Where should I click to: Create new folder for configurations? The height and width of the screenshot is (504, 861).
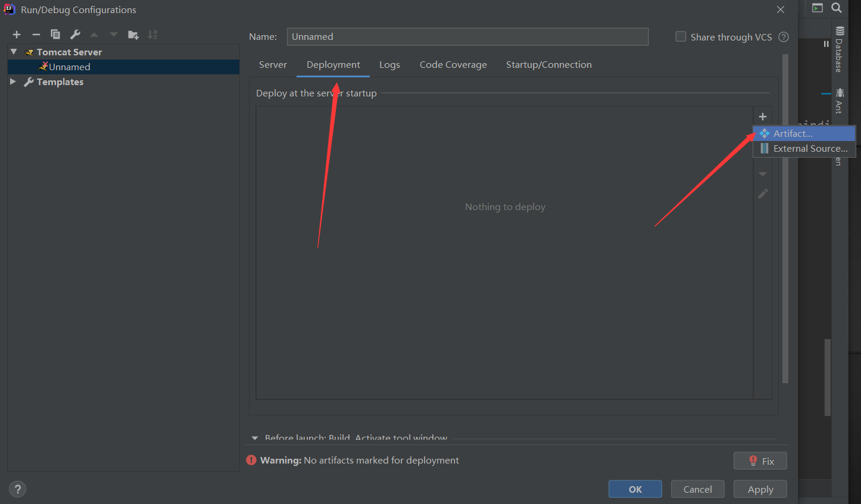(133, 35)
